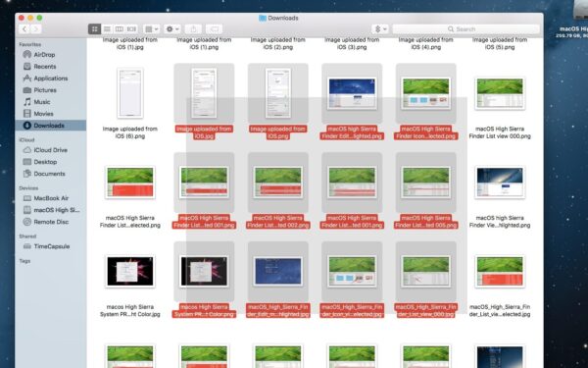Screen dimensions: 588x368
Task: Open the Pictures folder in the sidebar
Action: tap(45, 90)
